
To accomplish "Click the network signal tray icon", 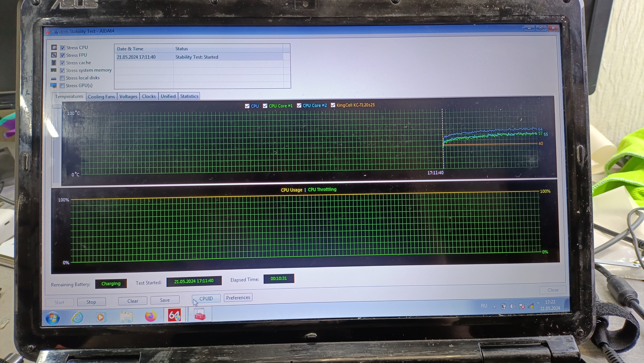I will click(531, 306).
